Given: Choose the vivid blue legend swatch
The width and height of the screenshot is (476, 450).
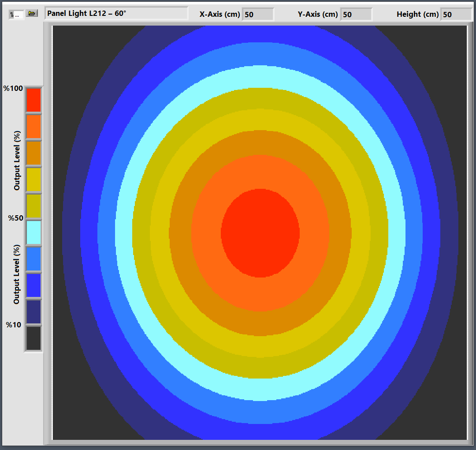Looking at the screenshot, I should click(33, 285).
